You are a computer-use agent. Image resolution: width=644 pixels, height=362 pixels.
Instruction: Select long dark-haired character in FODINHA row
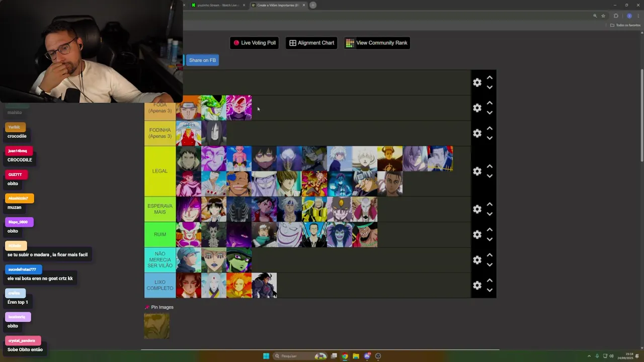pyautogui.click(x=214, y=133)
